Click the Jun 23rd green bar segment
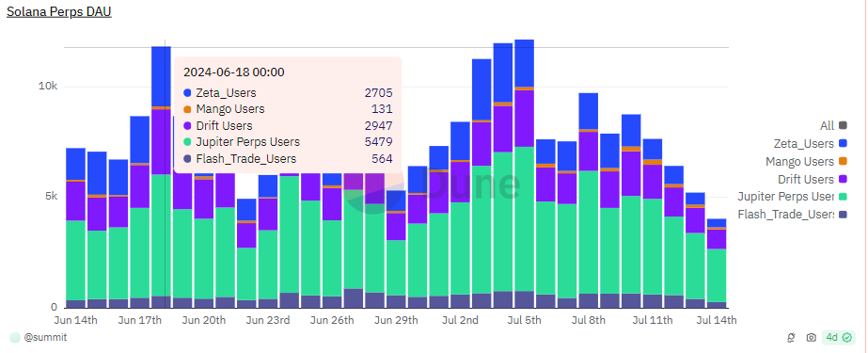 pos(268,265)
